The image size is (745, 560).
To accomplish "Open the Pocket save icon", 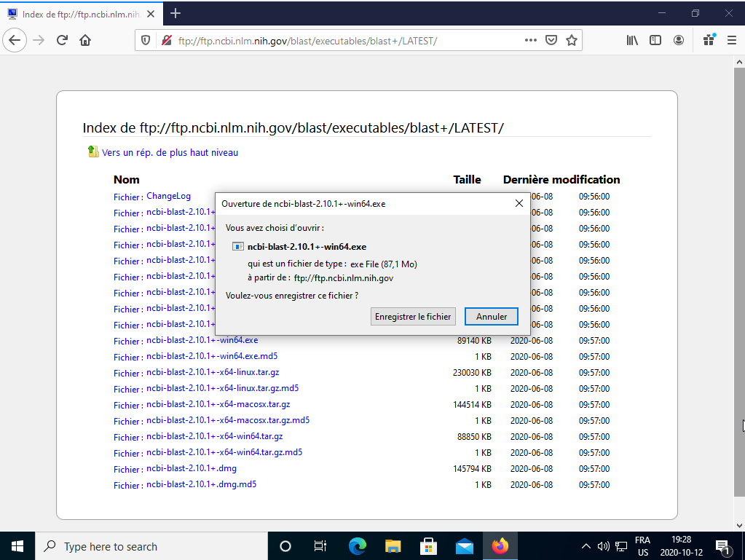I will tap(551, 40).
